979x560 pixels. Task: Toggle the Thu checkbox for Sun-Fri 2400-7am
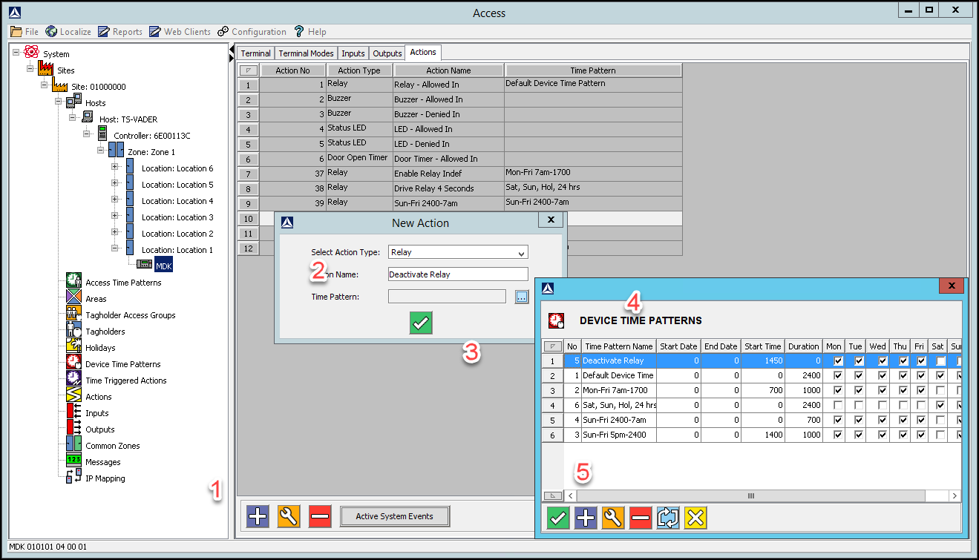pyautogui.click(x=904, y=421)
